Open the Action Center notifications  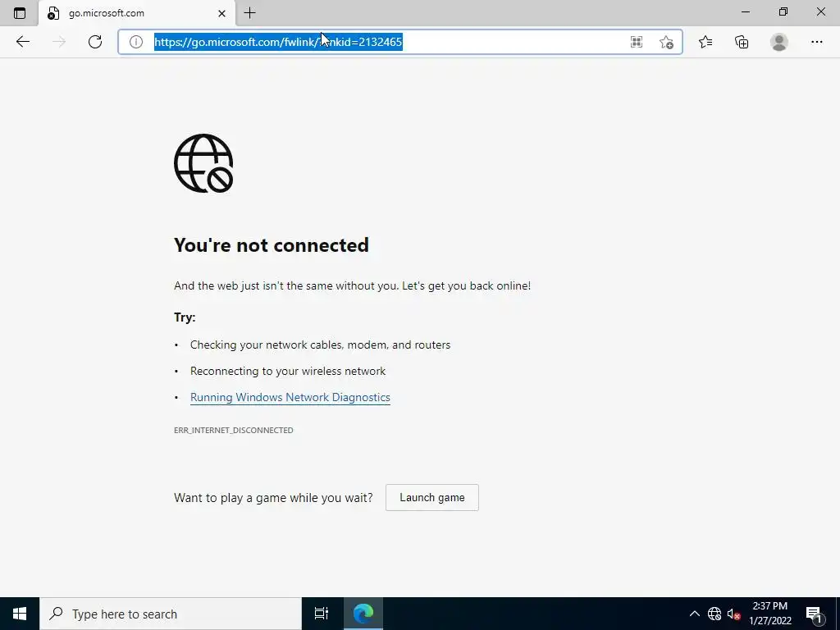click(813, 614)
